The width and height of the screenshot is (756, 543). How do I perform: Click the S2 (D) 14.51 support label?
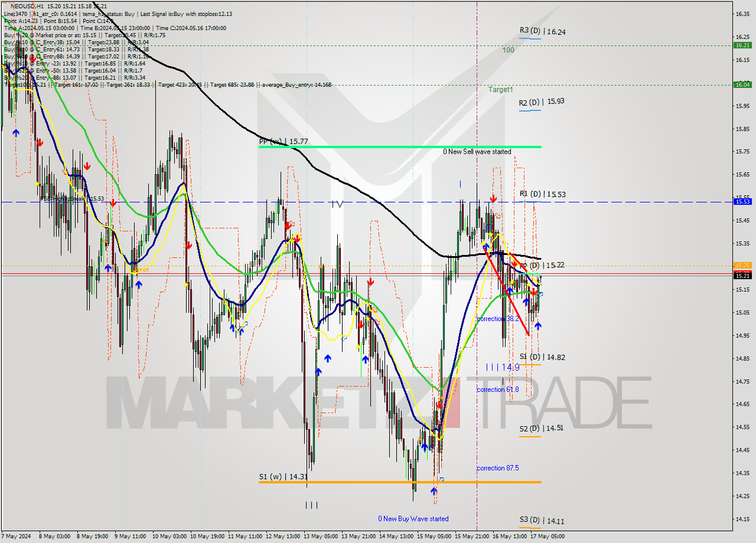542,428
